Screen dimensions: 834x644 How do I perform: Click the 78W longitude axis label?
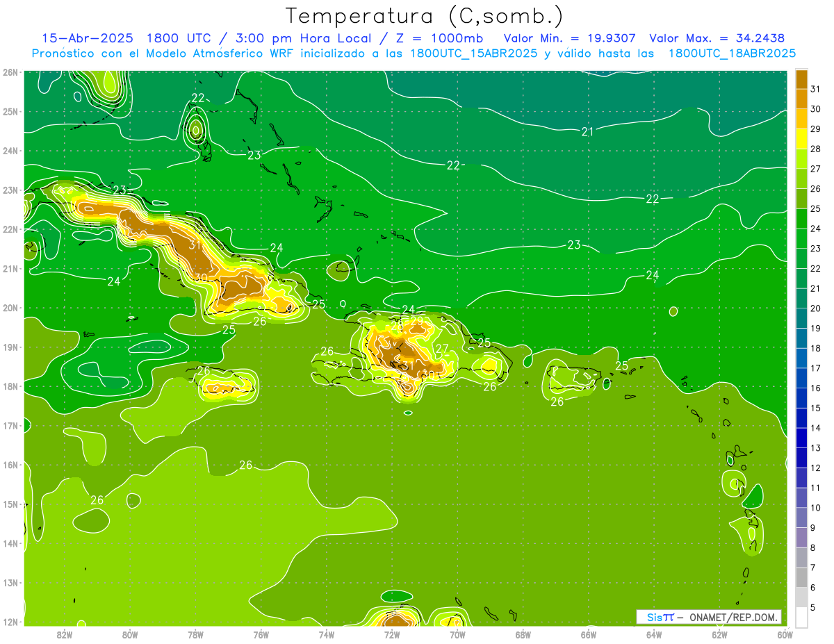point(195,634)
